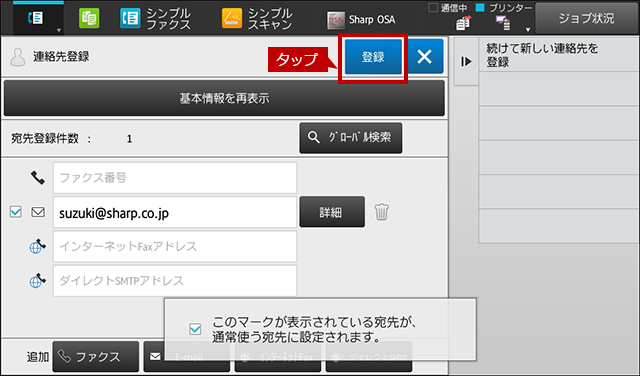Image resolution: width=640 pixels, height=376 pixels.
Task: Select 続けて新しい連絡先を登録
Action: [x=559, y=55]
